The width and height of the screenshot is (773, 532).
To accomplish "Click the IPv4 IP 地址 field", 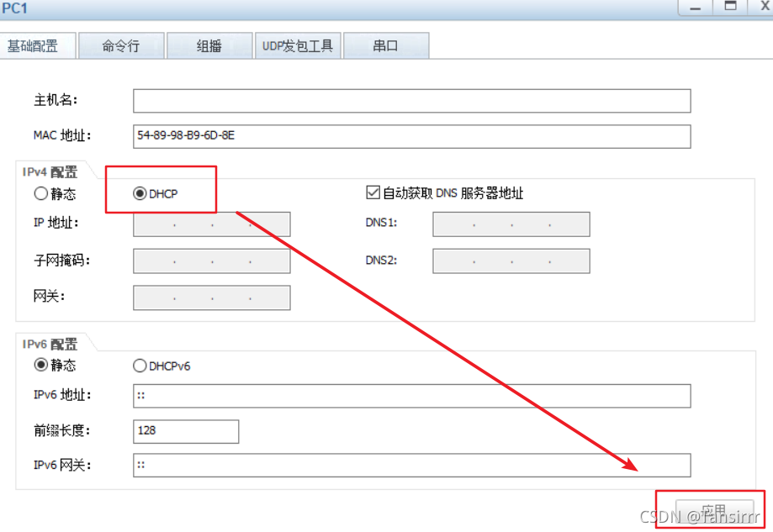I will tap(211, 224).
